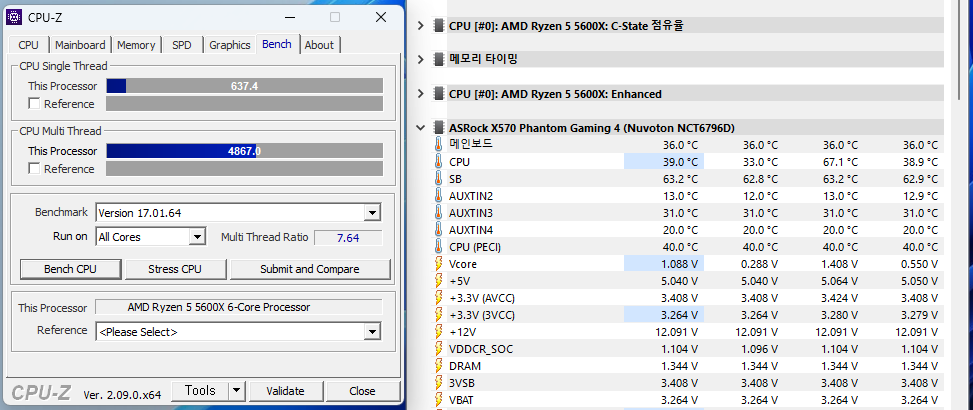Click the thermometer icon for CPU (PECI)
The image size is (973, 410).
point(439,247)
